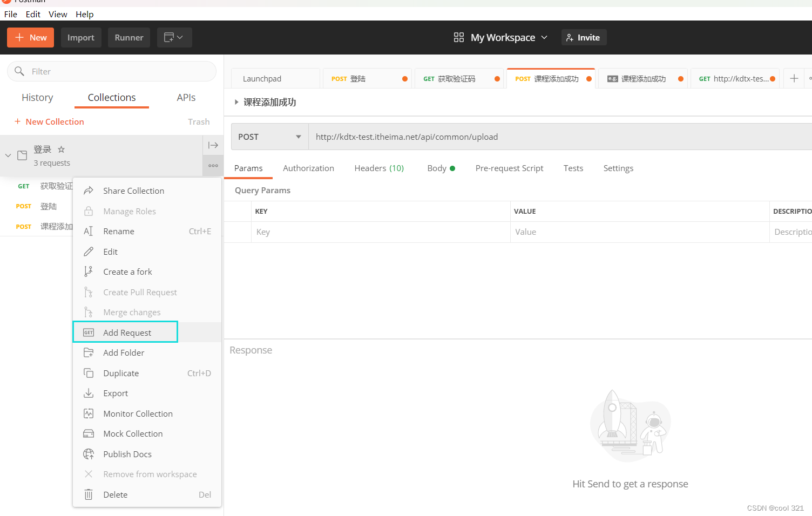Open the Body tab
Image resolution: width=812 pixels, height=516 pixels.
441,168
